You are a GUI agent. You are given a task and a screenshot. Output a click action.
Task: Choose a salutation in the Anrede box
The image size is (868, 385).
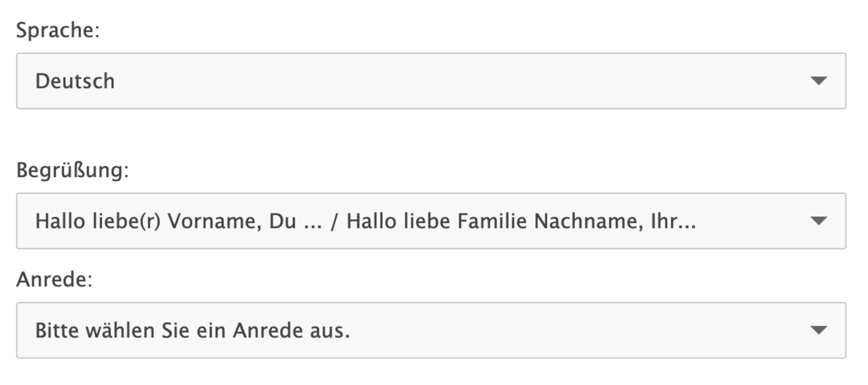coord(431,330)
